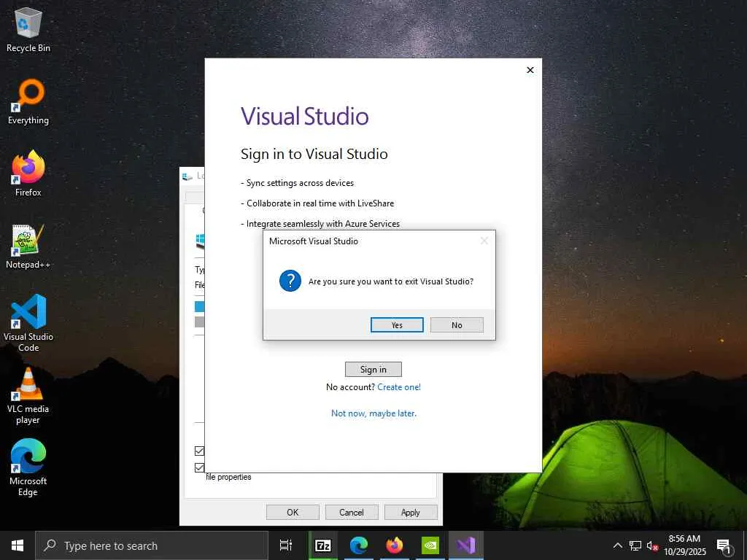This screenshot has width=747, height=560.
Task: Close the Visual Studio sign-in window
Action: point(530,70)
